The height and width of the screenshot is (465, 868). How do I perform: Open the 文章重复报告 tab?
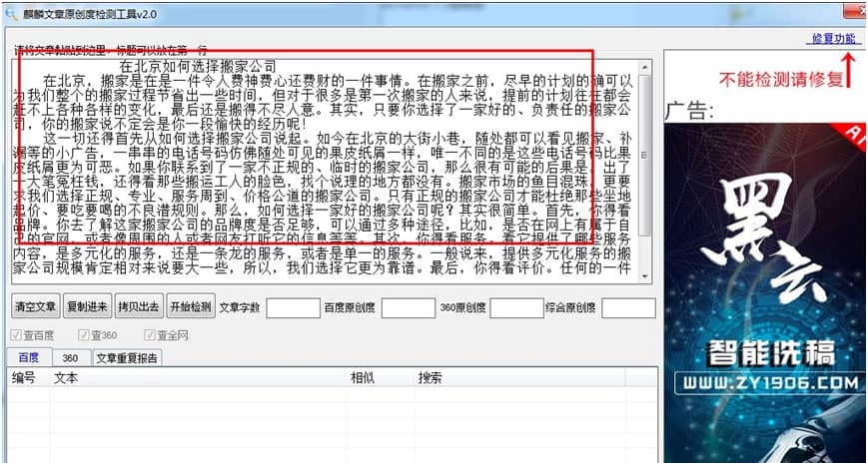(127, 358)
